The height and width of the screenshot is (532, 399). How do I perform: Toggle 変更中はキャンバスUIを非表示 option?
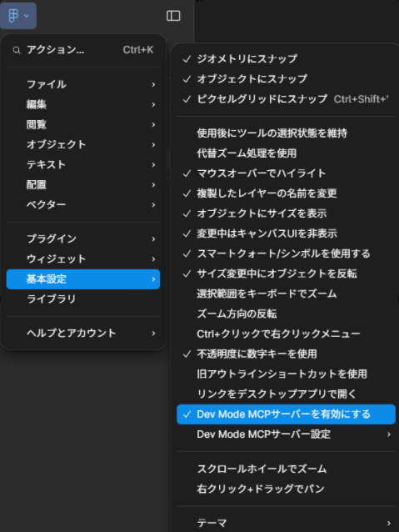point(286,233)
